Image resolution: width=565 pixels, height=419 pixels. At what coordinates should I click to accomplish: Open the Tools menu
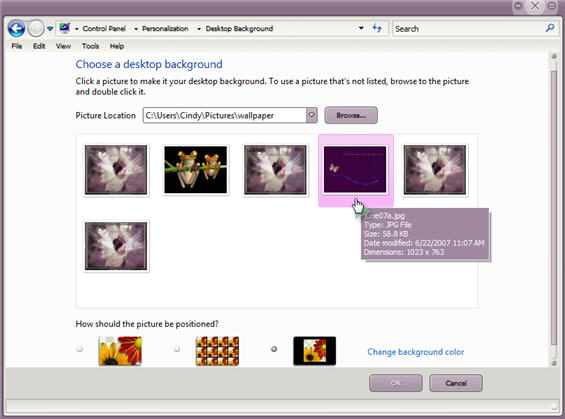tap(90, 46)
